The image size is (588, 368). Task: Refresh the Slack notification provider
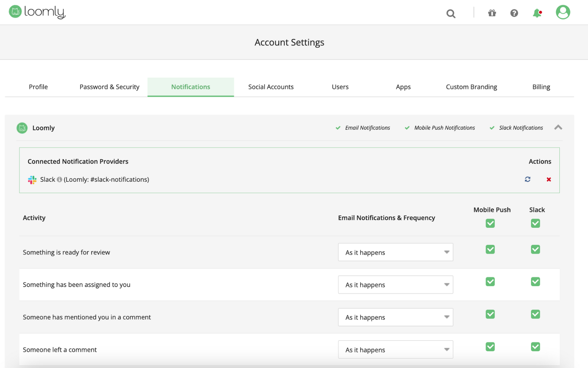[x=527, y=180]
